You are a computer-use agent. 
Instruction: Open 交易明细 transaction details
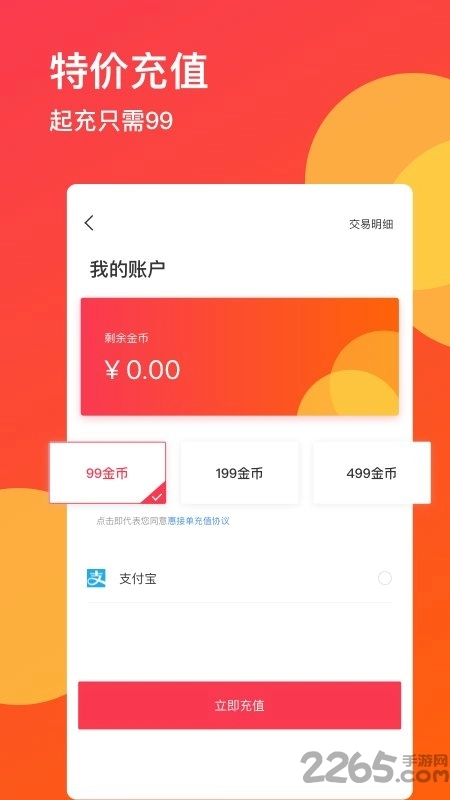(371, 224)
